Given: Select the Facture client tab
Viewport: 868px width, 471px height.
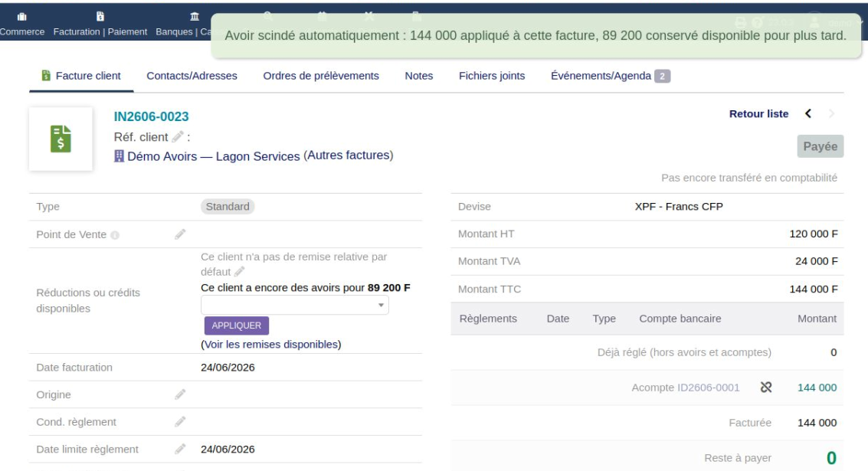Looking at the screenshot, I should pos(81,76).
